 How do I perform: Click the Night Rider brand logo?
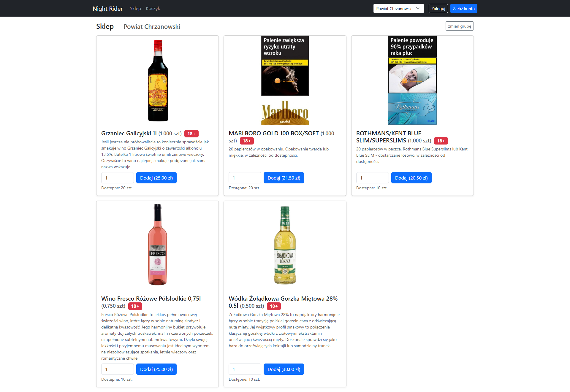107,9
